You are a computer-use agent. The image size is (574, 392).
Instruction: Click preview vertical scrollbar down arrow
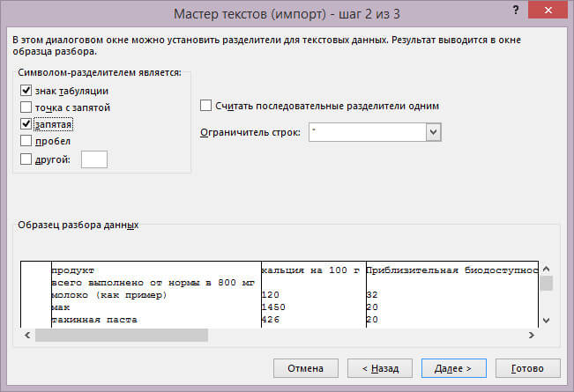tap(546, 320)
